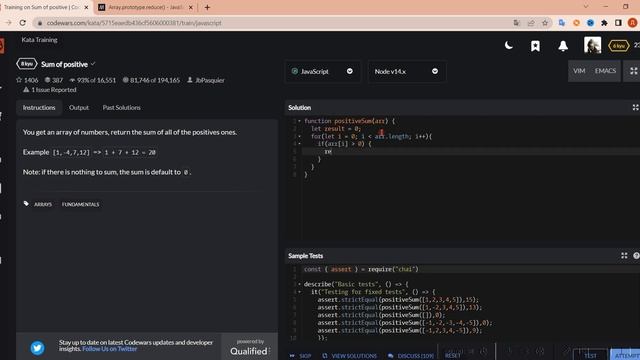The image size is (640, 360).
Task: Switch to the Past Solutions tab
Action: [121, 107]
